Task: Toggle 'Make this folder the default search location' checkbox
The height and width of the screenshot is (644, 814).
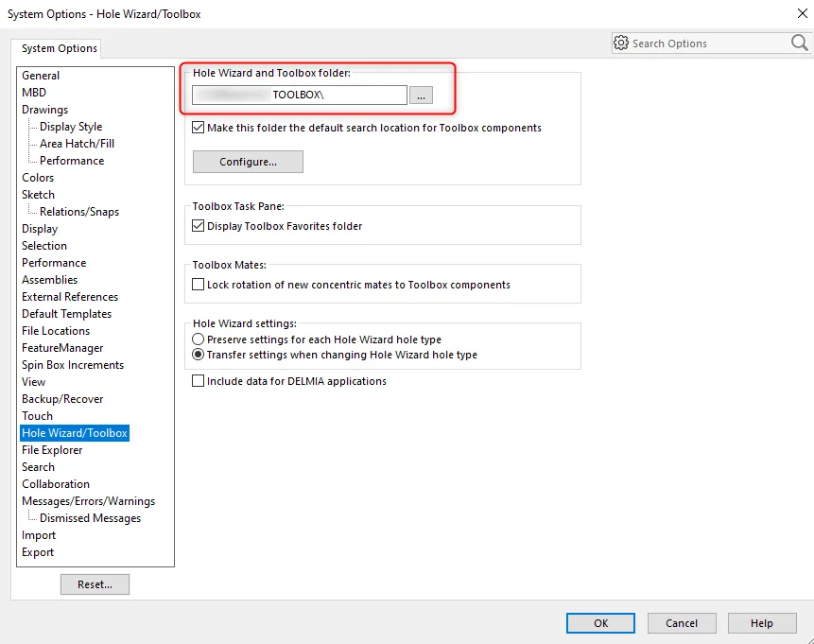Action: tap(199, 128)
